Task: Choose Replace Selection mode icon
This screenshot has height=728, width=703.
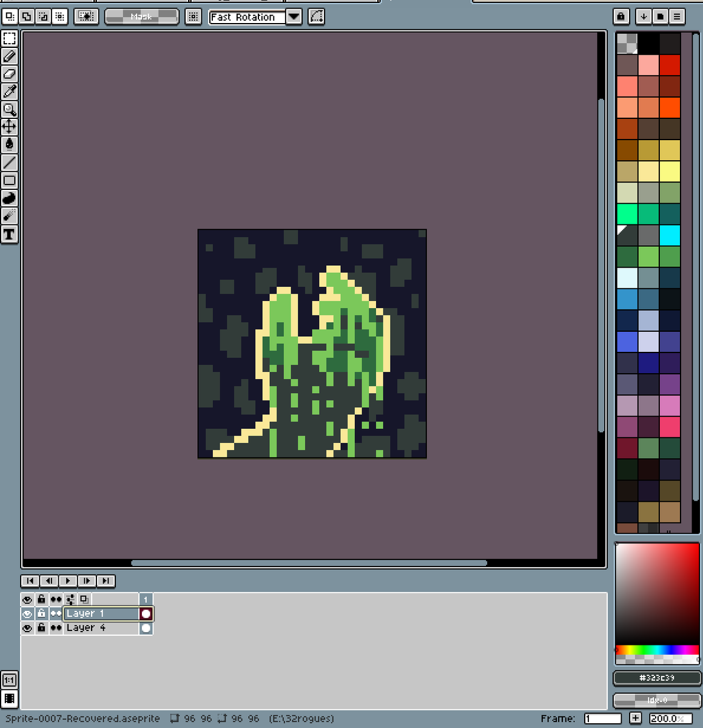Action: pyautogui.click(x=10, y=16)
